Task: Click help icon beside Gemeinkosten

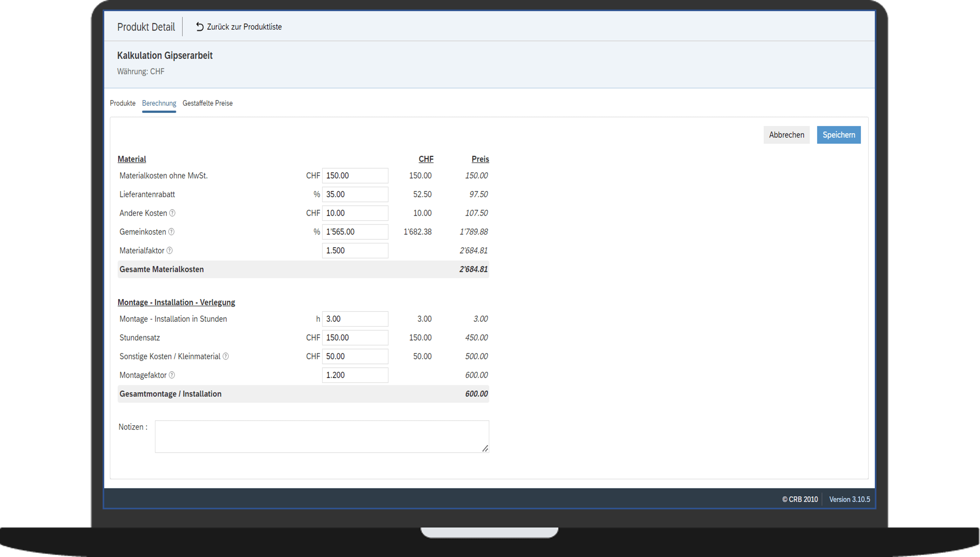Action: coord(171,232)
